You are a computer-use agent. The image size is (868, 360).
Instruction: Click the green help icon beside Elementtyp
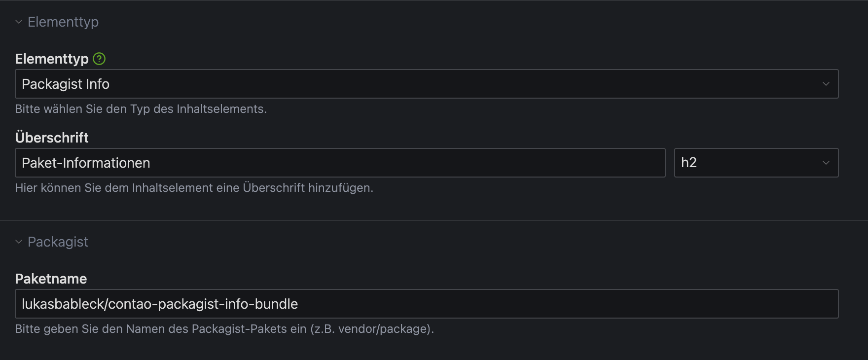(x=99, y=59)
